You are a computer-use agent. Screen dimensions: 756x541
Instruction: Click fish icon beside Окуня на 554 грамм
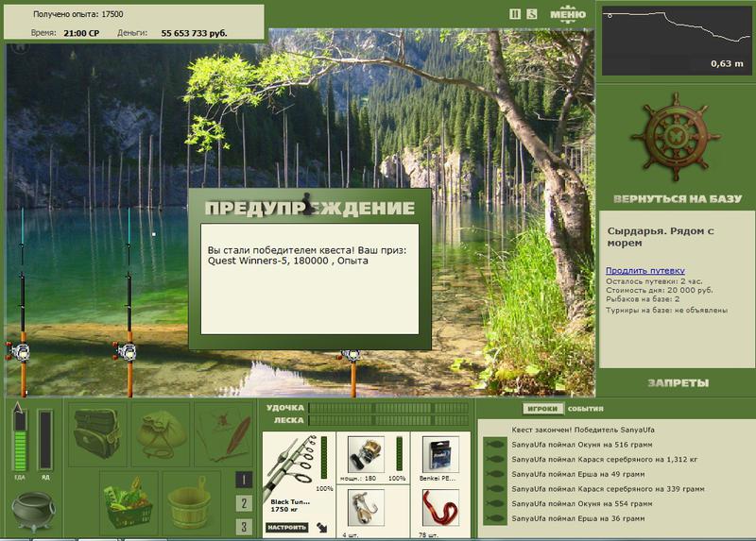coord(495,503)
